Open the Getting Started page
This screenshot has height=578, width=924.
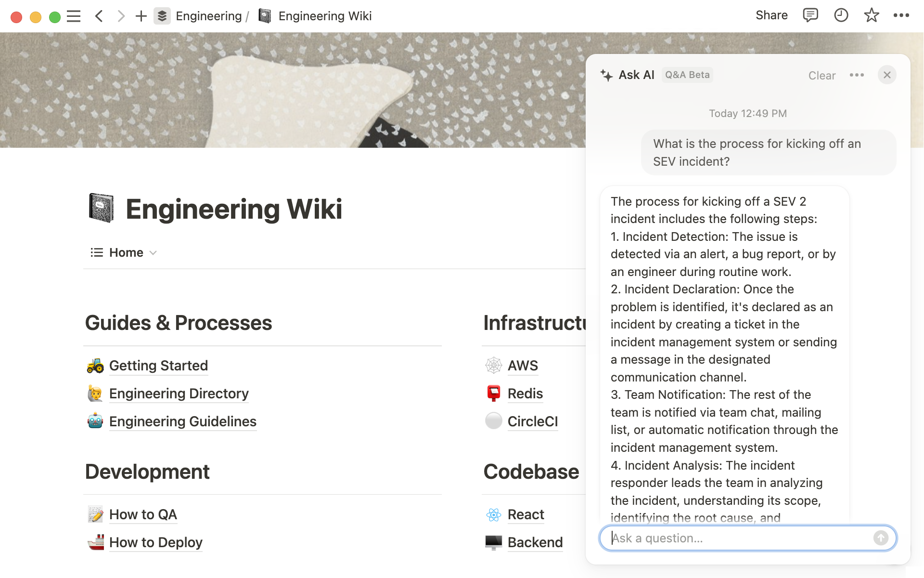click(x=159, y=366)
